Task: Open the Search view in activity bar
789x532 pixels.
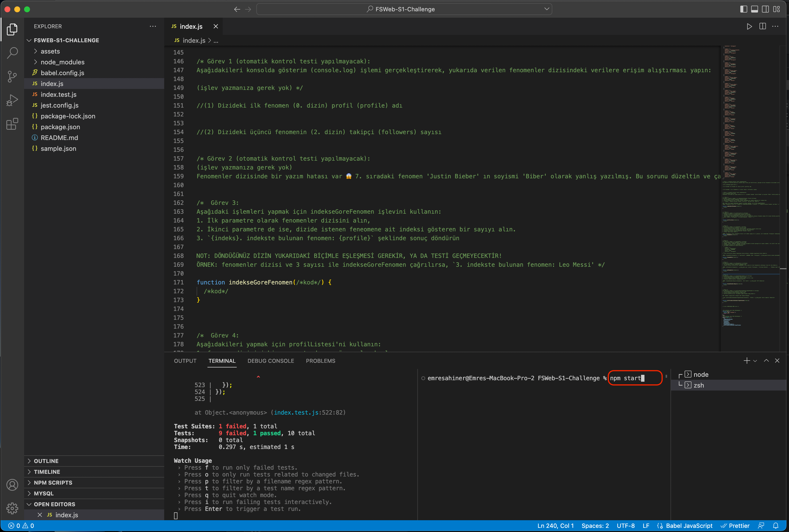Action: tap(12, 53)
